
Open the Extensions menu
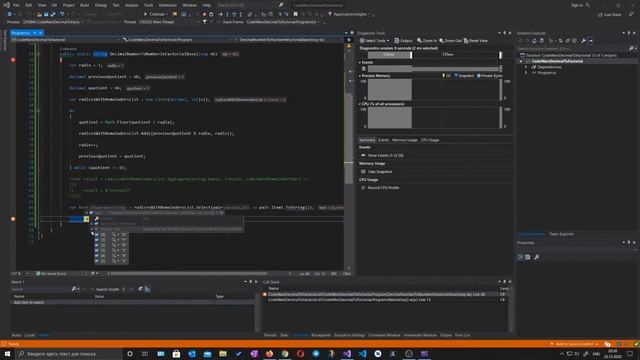pyautogui.click(x=168, y=5)
